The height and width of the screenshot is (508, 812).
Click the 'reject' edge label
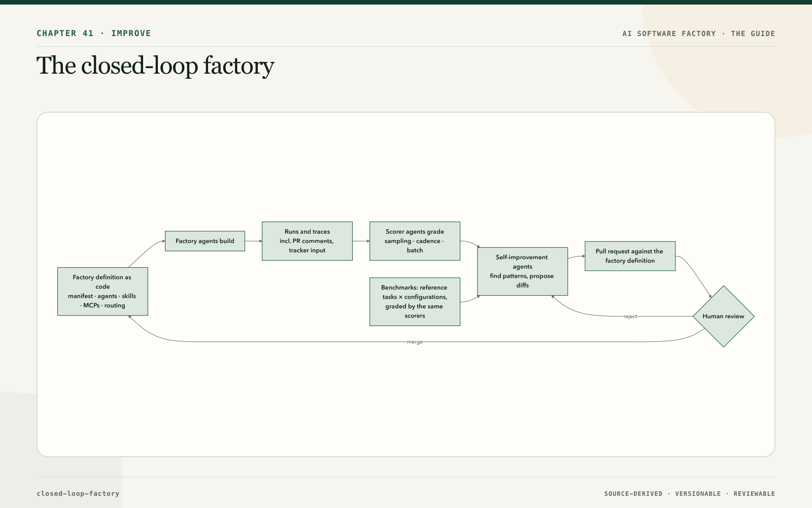630,316
